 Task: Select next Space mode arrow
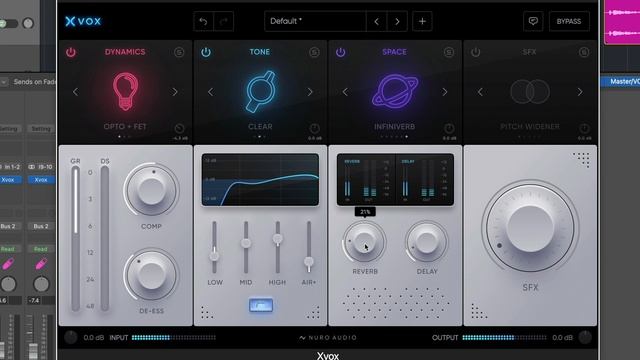[x=444, y=92]
